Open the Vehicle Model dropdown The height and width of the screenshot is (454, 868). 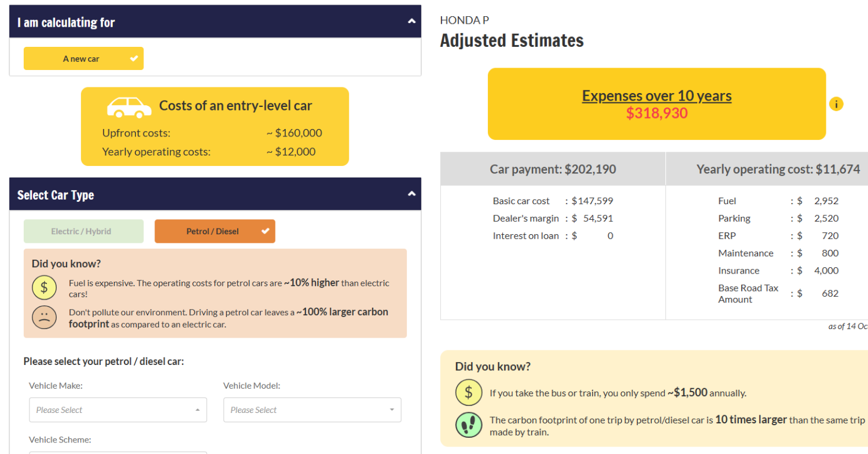pos(312,410)
